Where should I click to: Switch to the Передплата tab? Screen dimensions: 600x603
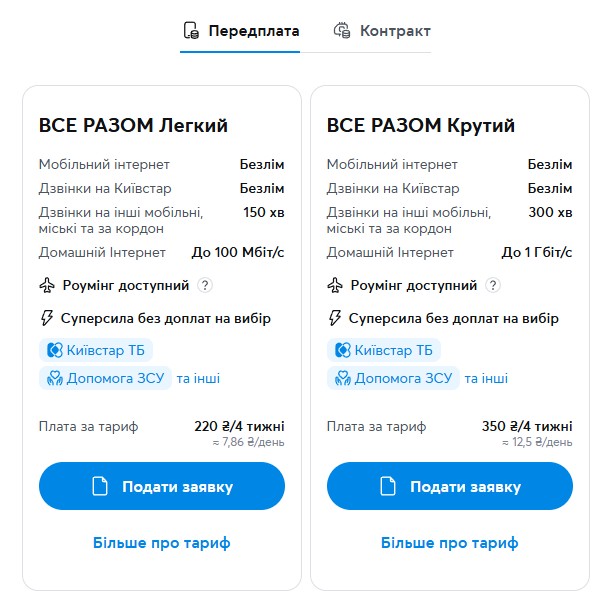pyautogui.click(x=253, y=31)
